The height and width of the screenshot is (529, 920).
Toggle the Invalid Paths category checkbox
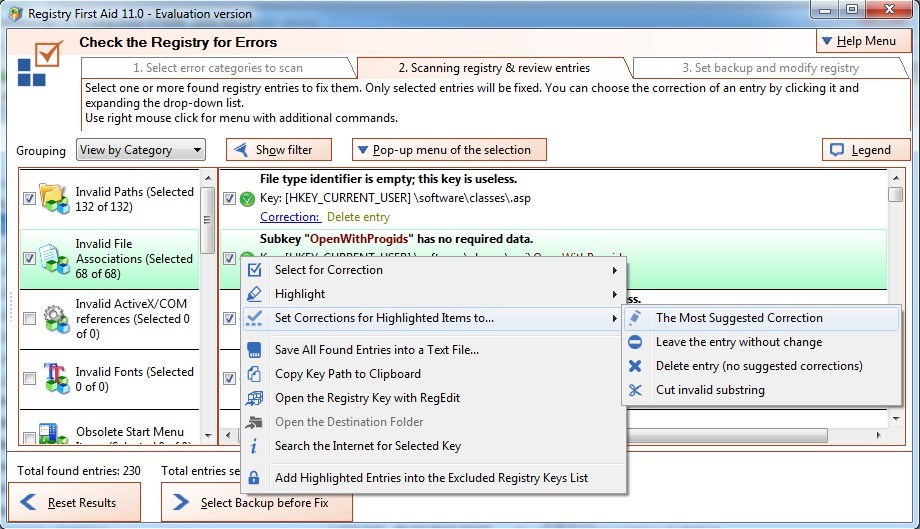coord(29,199)
